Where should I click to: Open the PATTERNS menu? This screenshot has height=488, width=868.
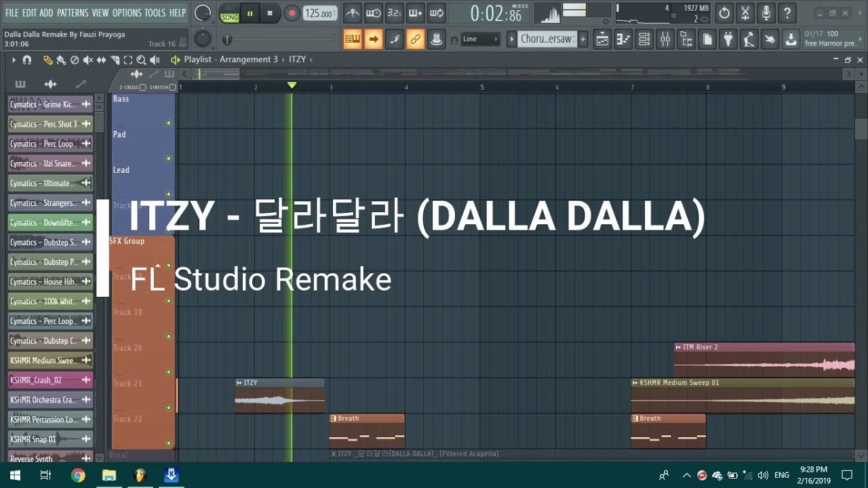click(x=73, y=13)
